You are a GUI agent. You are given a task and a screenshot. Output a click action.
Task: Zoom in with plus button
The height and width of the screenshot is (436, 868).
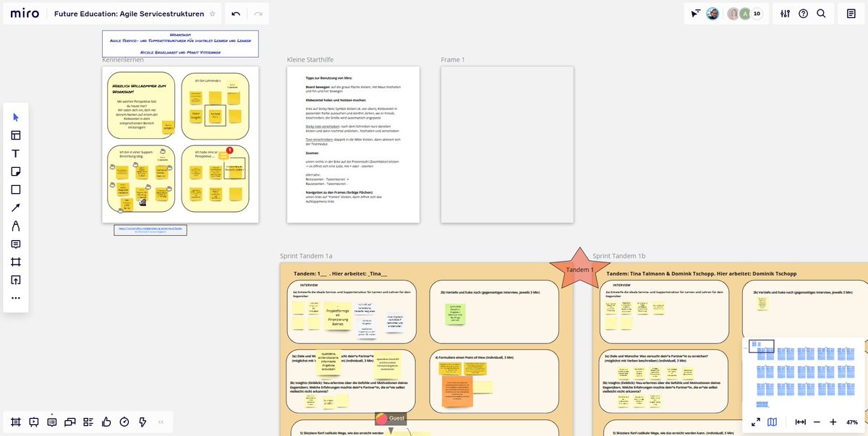click(833, 422)
